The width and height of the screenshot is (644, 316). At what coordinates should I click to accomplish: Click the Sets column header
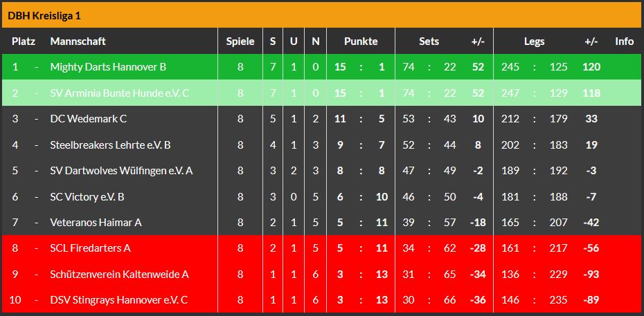(429, 41)
